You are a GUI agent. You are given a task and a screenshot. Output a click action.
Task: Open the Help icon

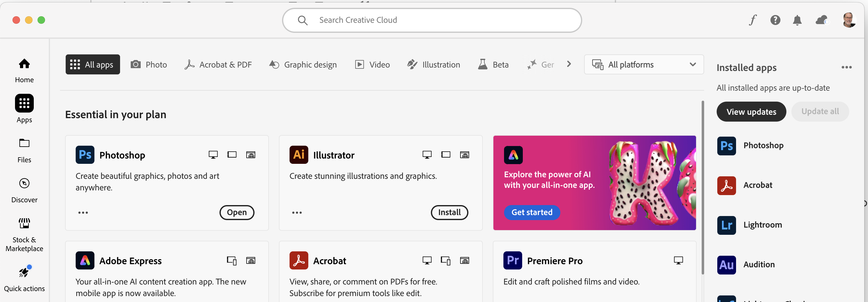[x=775, y=20]
